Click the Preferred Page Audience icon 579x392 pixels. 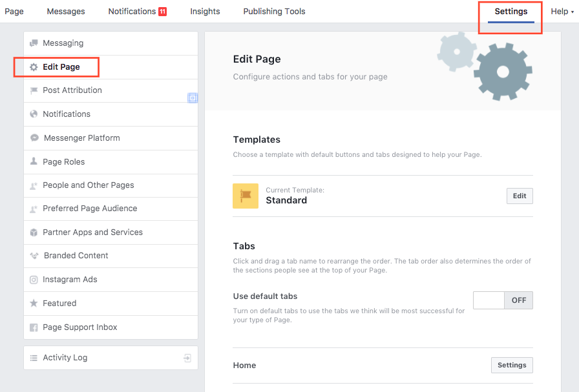pyautogui.click(x=34, y=209)
